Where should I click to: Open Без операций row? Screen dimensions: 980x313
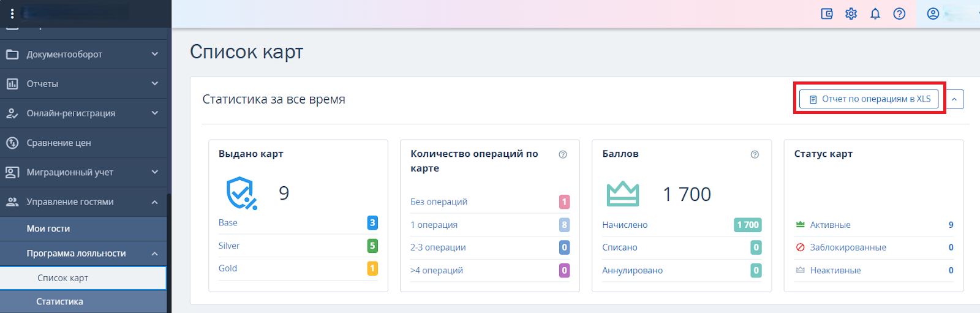click(x=439, y=202)
